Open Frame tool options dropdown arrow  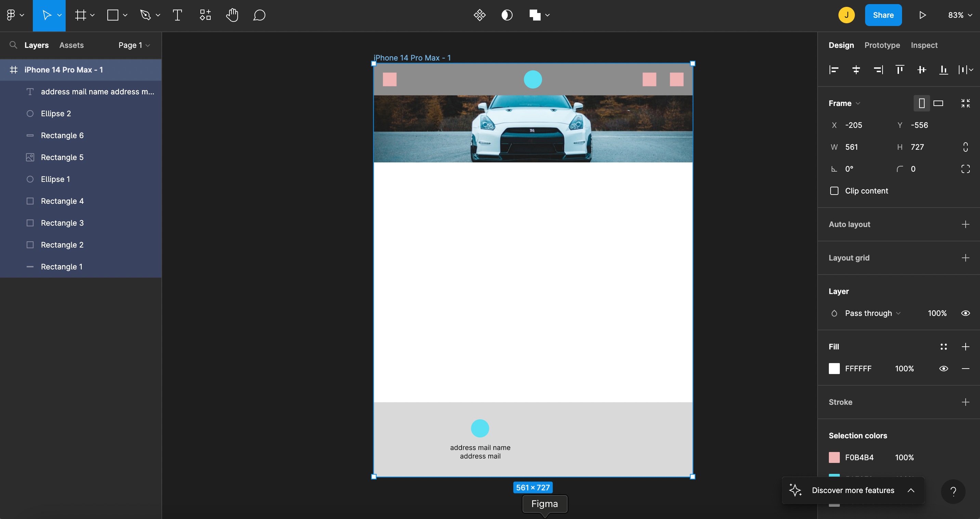click(92, 15)
